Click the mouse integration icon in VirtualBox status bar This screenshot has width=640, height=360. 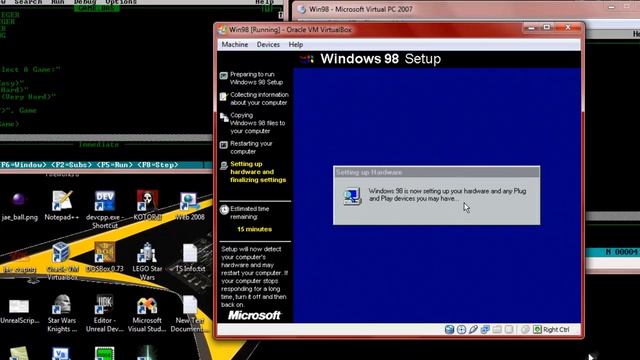[x=525, y=329]
